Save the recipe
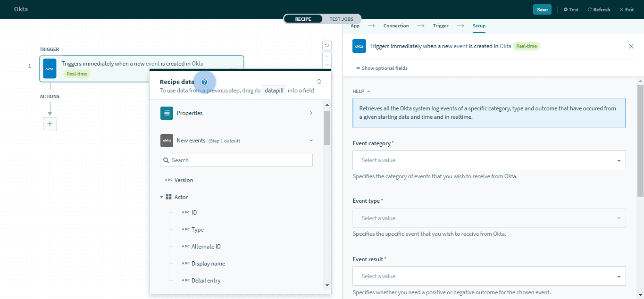 542,9
